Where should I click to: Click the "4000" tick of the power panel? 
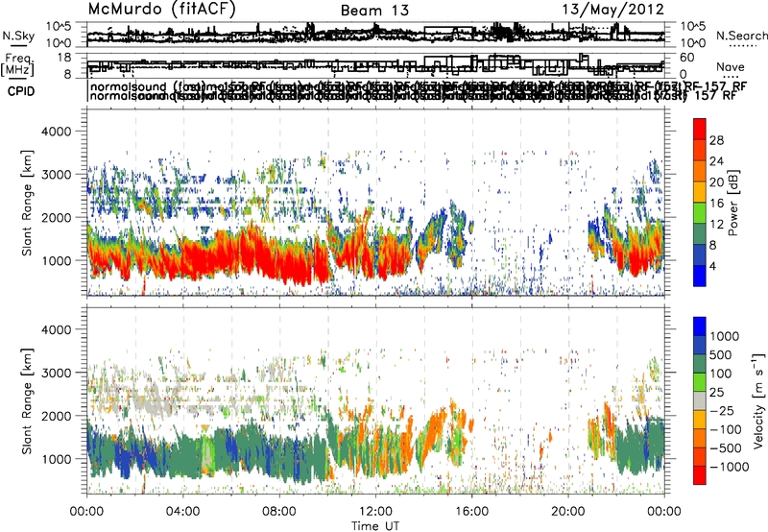click(x=57, y=132)
